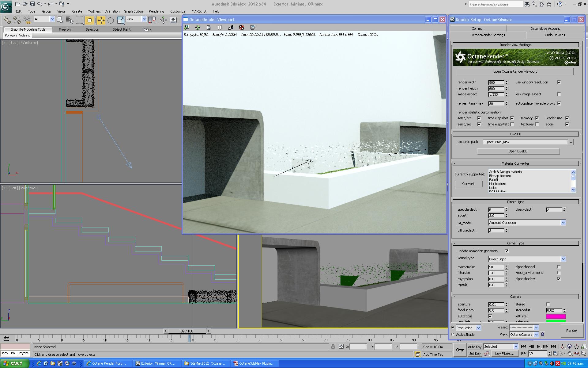Click the lock icon in OctaneRender Viewport
The height and width of the screenshot is (368, 588).
coord(209,27)
